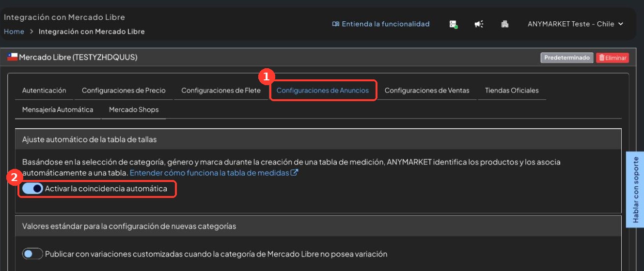Expand the ANYMARKET Teste - Chile account dropdown

tap(575, 24)
